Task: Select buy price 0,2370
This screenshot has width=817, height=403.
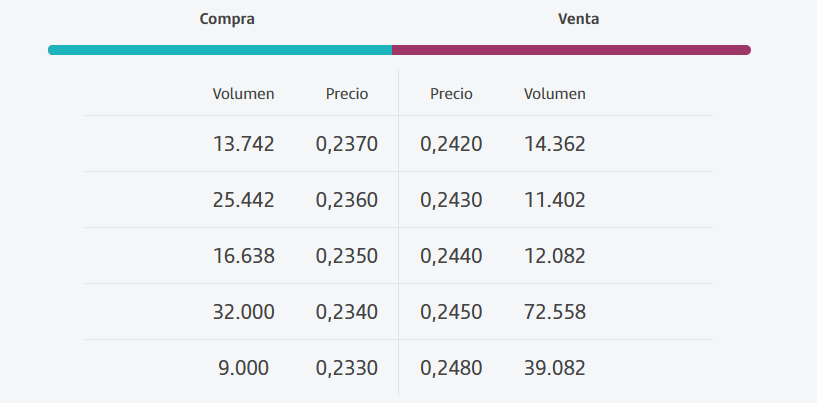Action: pos(347,144)
